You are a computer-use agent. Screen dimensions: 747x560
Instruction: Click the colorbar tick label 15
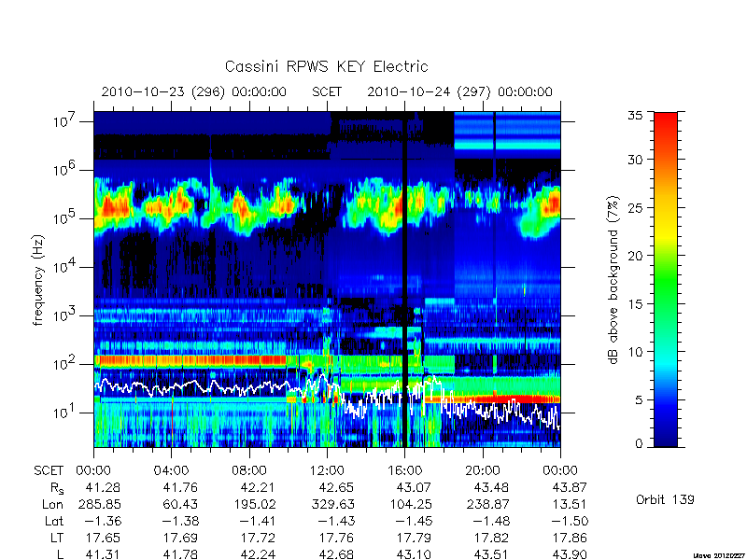(635, 303)
